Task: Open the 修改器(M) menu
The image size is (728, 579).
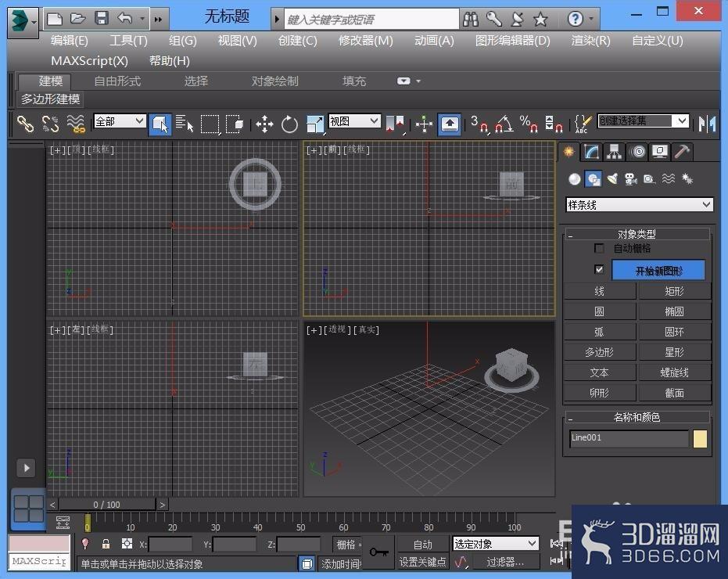Action: [x=365, y=41]
